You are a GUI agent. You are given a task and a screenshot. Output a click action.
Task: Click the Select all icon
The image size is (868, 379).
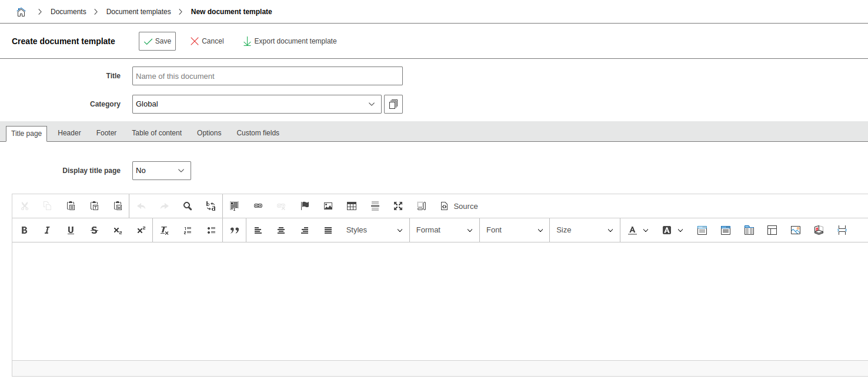click(x=235, y=206)
